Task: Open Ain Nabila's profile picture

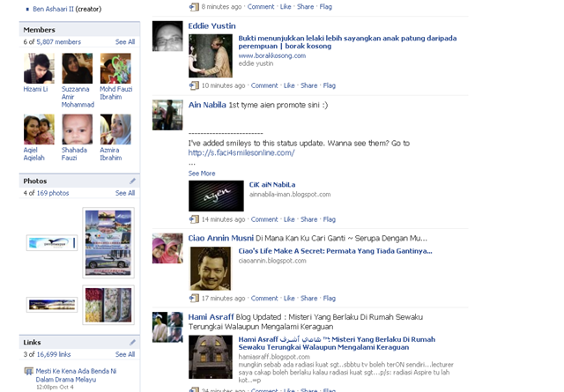Action: (x=167, y=115)
